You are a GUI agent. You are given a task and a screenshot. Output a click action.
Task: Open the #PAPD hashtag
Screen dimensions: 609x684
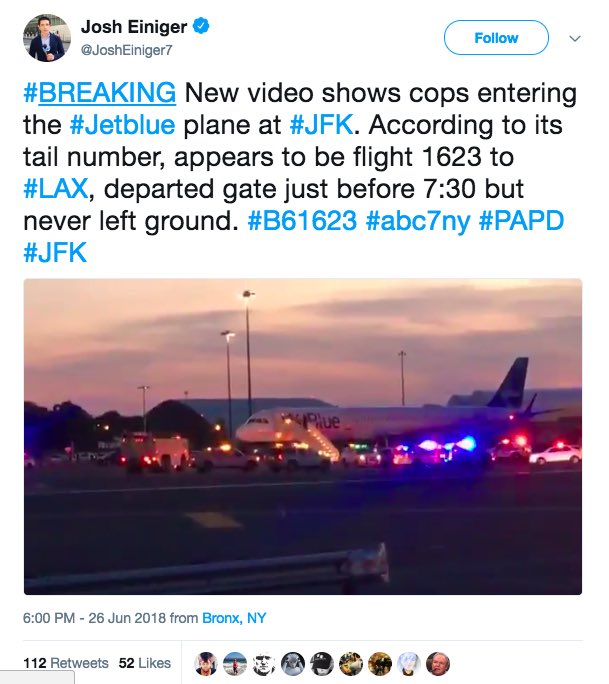(521, 220)
